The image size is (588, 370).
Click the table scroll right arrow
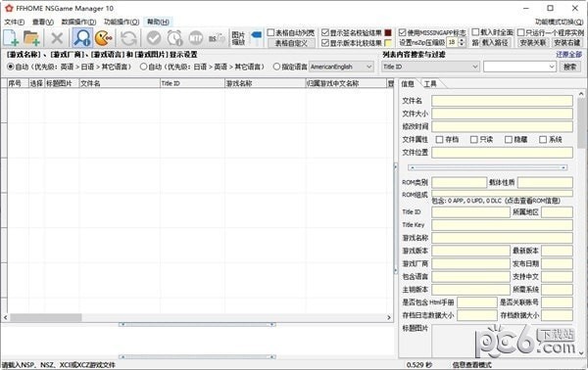[389, 317]
